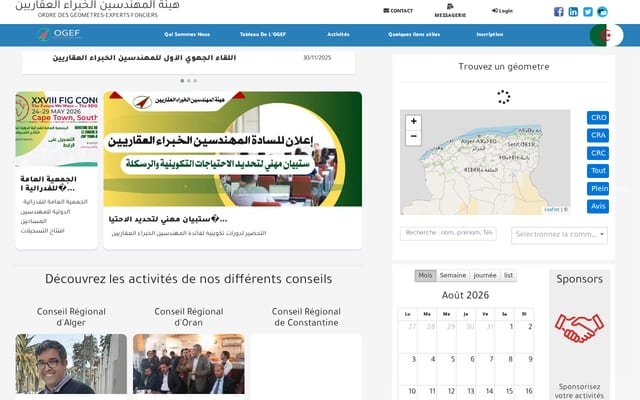Viewport: 640px width, 400px height.
Task: Select calendar day 9
Action: point(530,359)
